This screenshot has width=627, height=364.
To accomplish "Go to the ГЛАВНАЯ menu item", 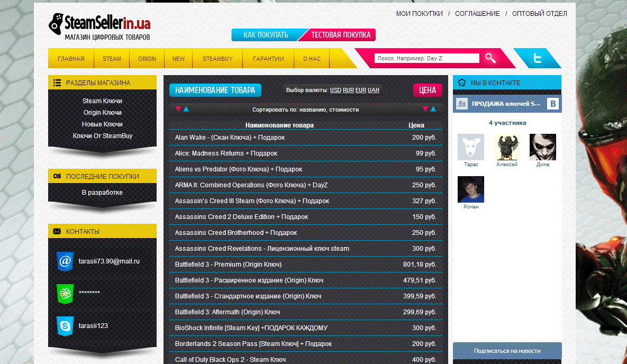I will click(x=71, y=59).
